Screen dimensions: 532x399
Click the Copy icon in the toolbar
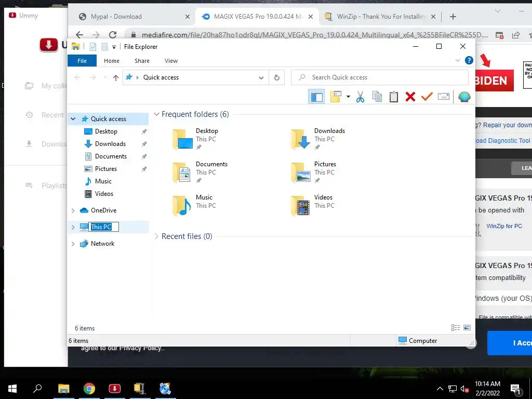377,97
